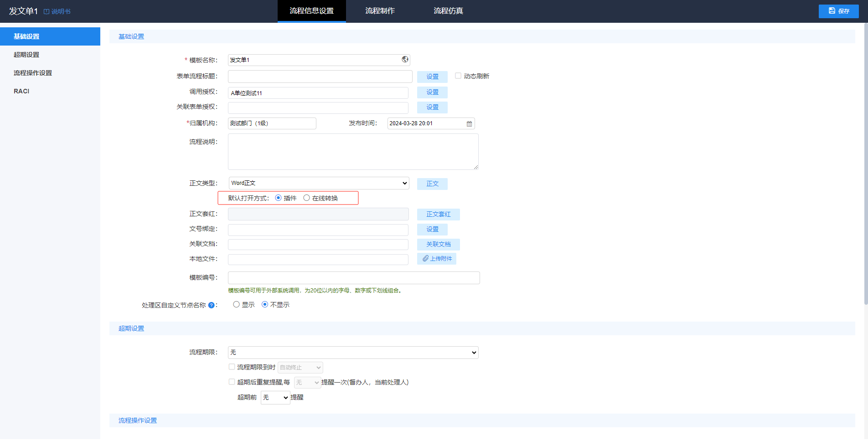Click the help icon beside 处理区自定义节点名称
This screenshot has height=440, width=868.
[212, 305]
